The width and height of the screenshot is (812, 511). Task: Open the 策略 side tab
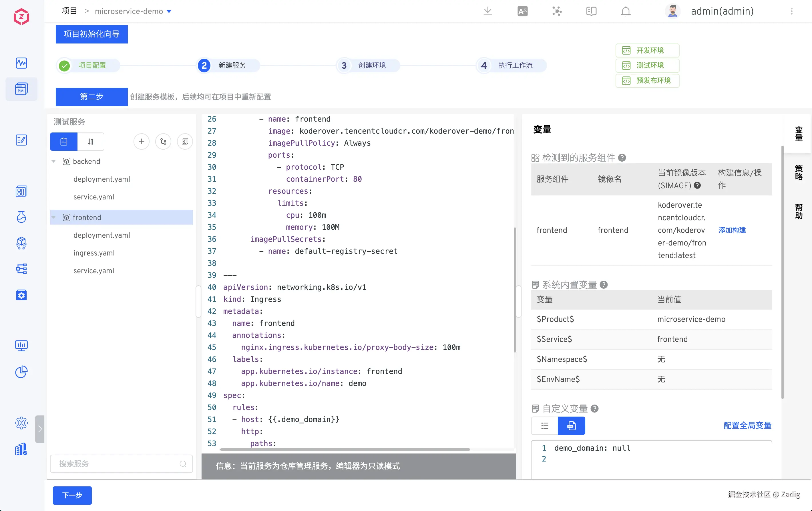pos(799,173)
